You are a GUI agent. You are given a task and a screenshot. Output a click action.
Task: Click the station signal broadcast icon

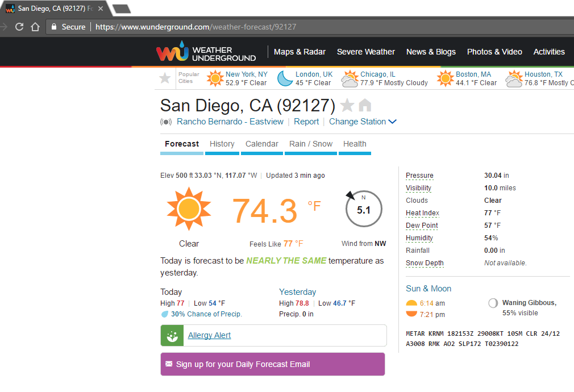pos(166,122)
